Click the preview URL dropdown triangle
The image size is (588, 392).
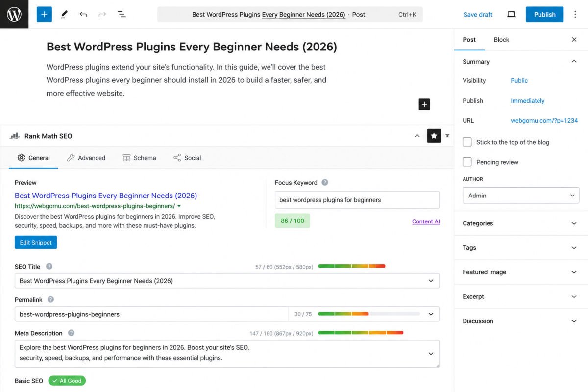coord(179,206)
